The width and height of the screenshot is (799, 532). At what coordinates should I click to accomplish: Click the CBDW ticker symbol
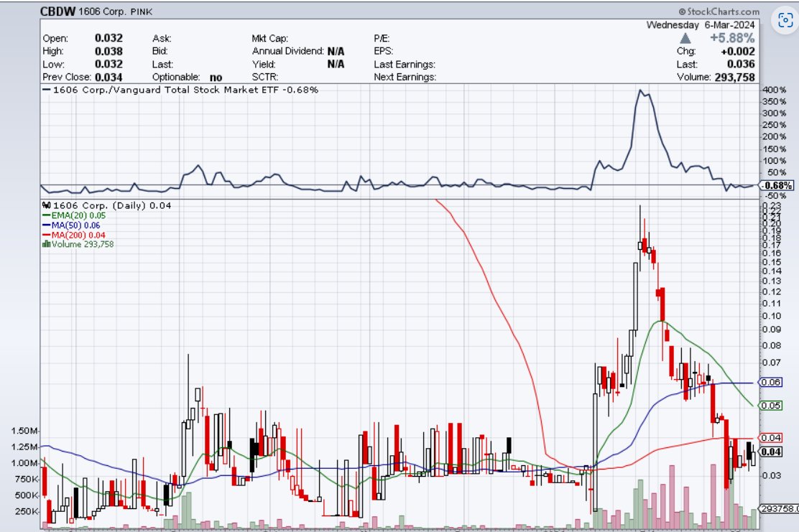point(57,11)
